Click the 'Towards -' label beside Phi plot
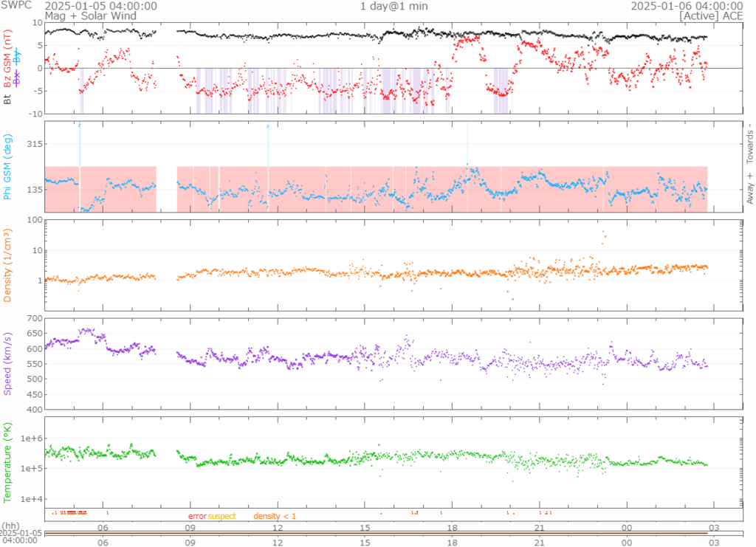Screen dimensions: 756x547 pyautogui.click(x=749, y=142)
